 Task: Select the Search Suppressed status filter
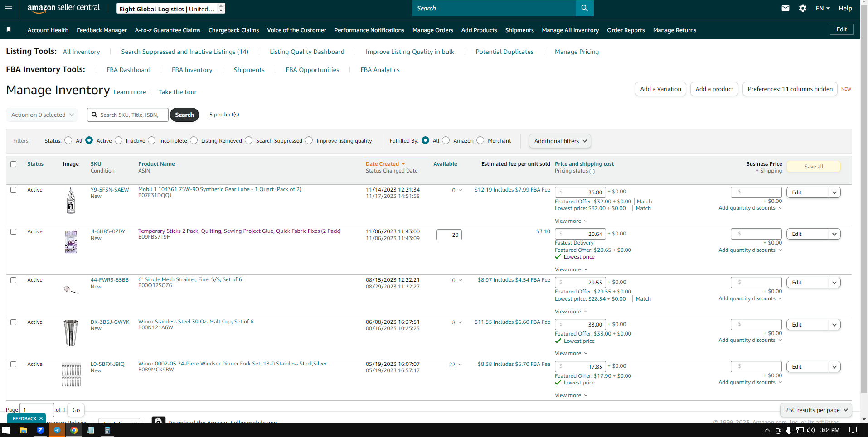[x=249, y=140]
